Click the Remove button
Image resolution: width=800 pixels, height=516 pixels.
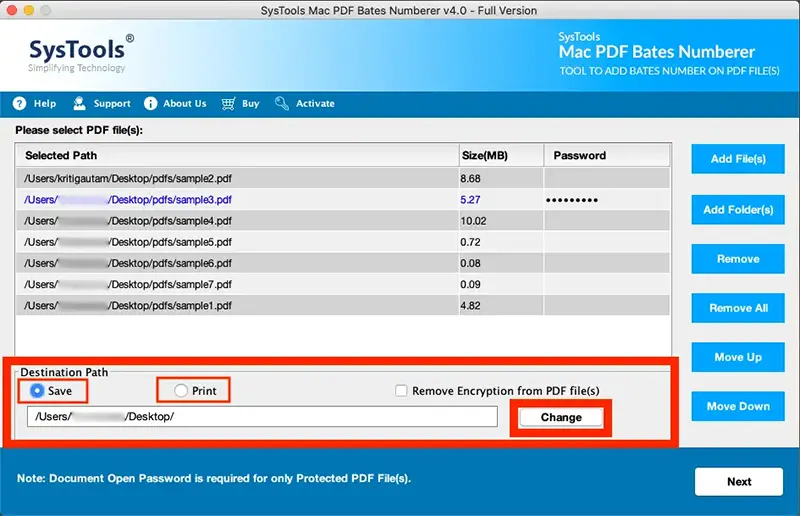coord(738,259)
